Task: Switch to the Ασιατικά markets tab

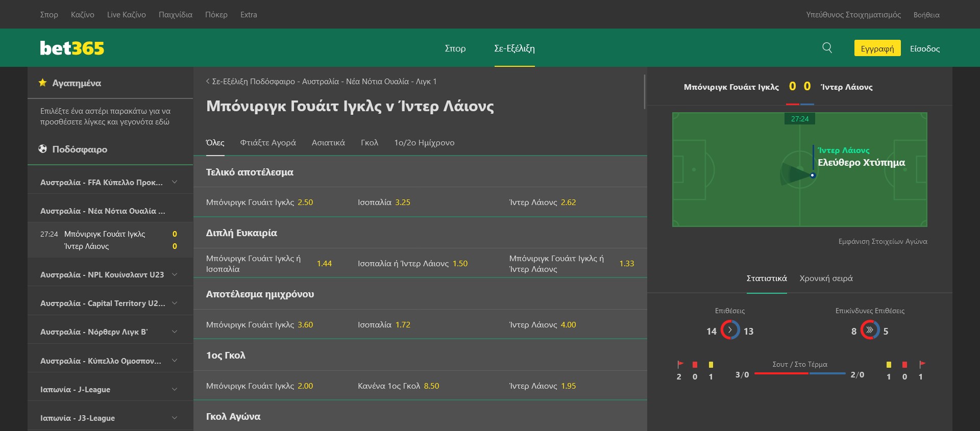Action: click(328, 143)
